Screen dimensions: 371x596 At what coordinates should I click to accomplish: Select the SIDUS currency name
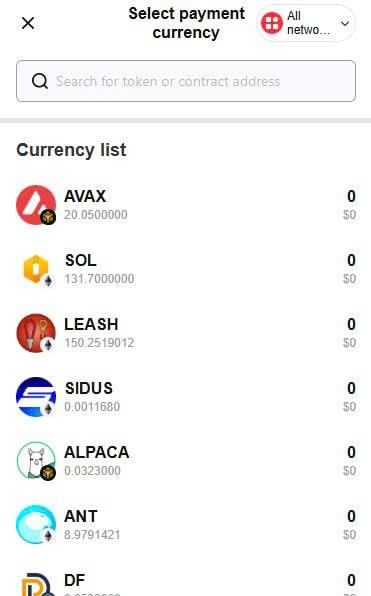89,388
